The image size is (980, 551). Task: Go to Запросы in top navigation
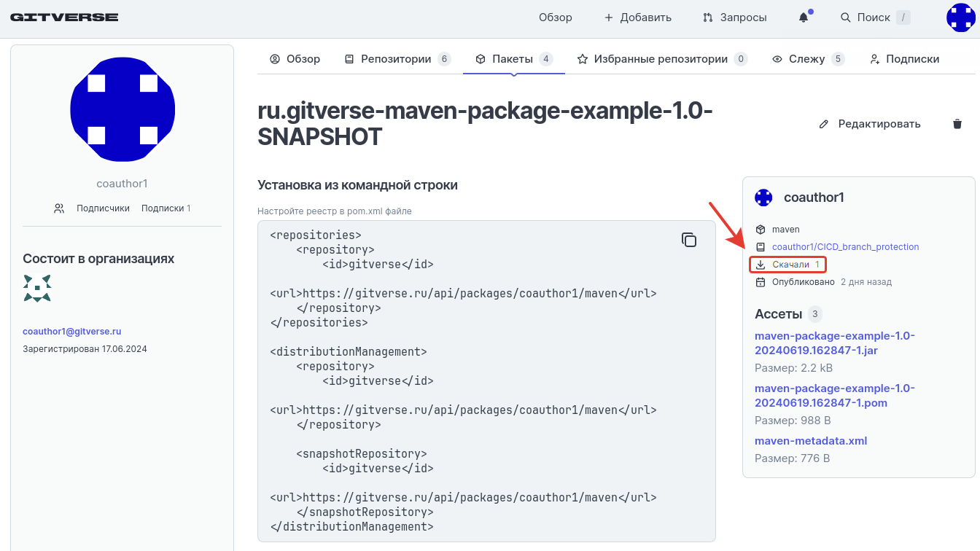click(736, 17)
